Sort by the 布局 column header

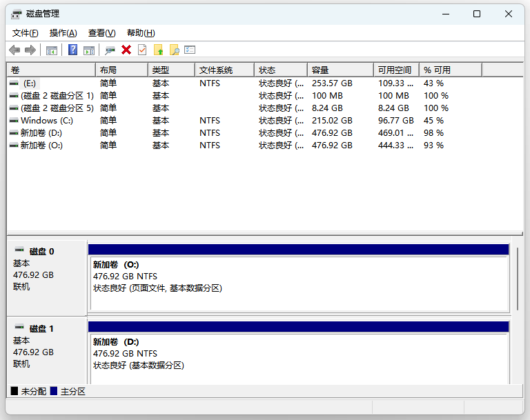click(121, 70)
